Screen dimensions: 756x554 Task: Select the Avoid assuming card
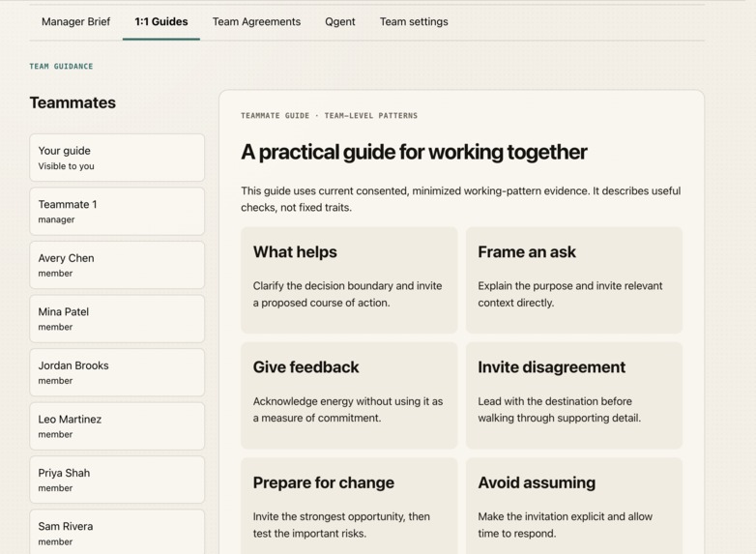click(x=573, y=506)
